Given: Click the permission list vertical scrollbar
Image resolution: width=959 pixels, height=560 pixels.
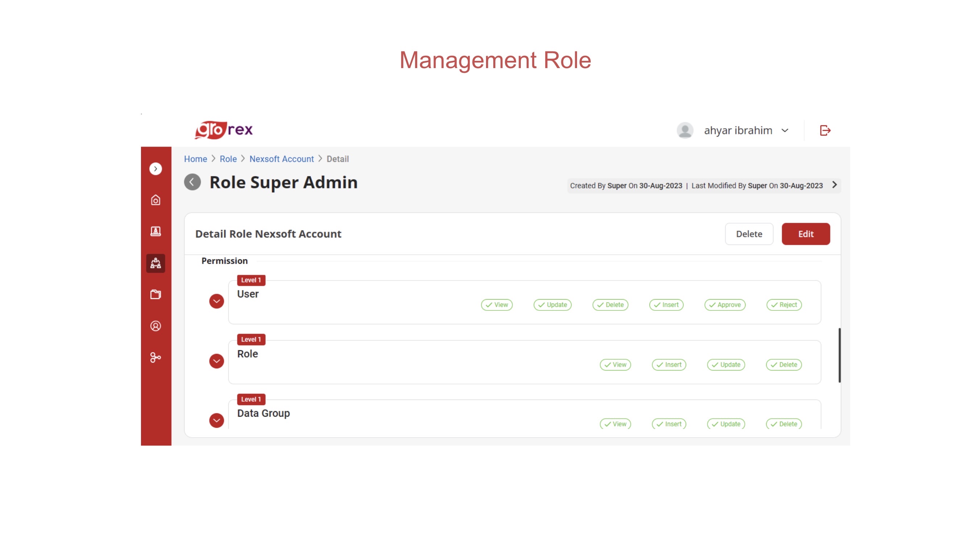Looking at the screenshot, I should pos(839,355).
